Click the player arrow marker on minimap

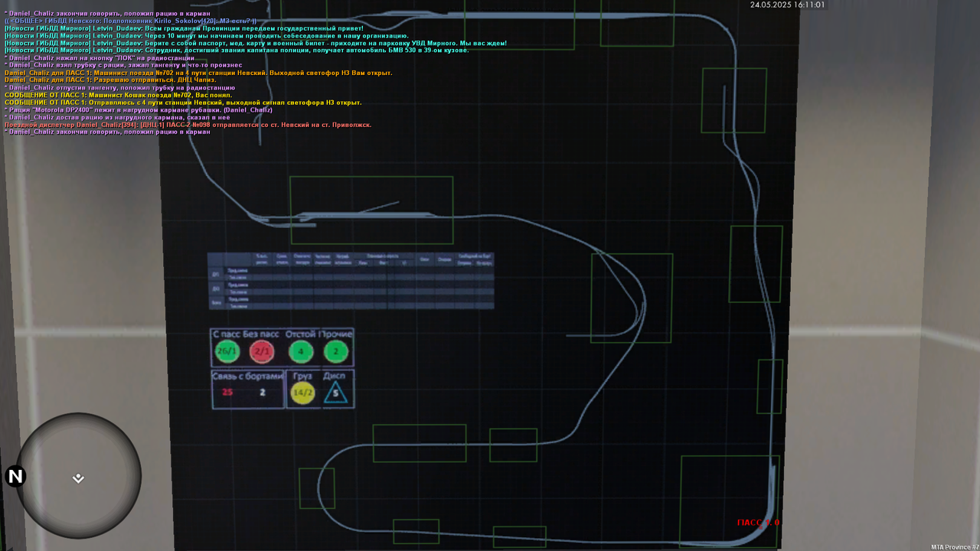click(x=78, y=478)
